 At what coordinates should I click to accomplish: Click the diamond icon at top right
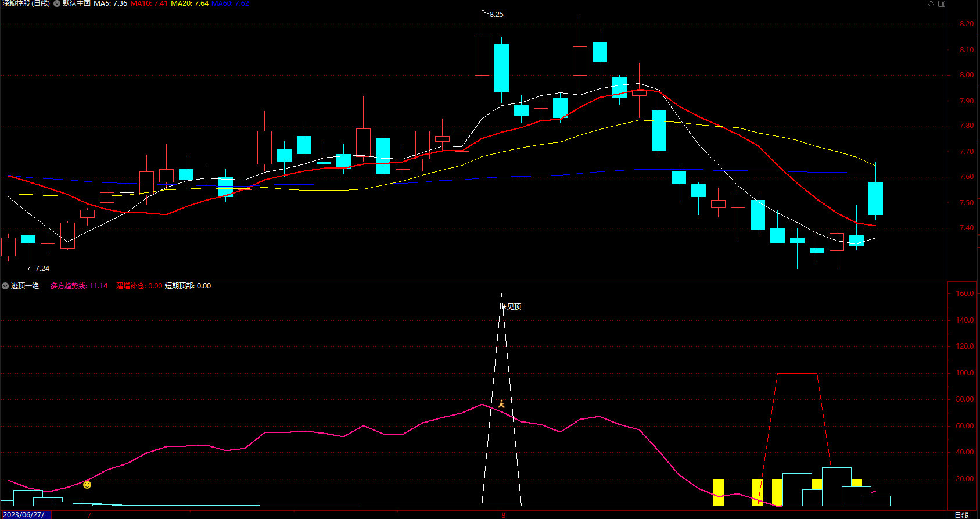(931, 3)
